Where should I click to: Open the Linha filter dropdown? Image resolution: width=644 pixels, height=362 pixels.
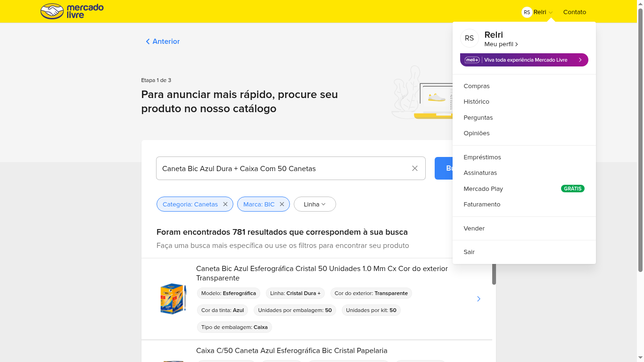click(x=314, y=204)
